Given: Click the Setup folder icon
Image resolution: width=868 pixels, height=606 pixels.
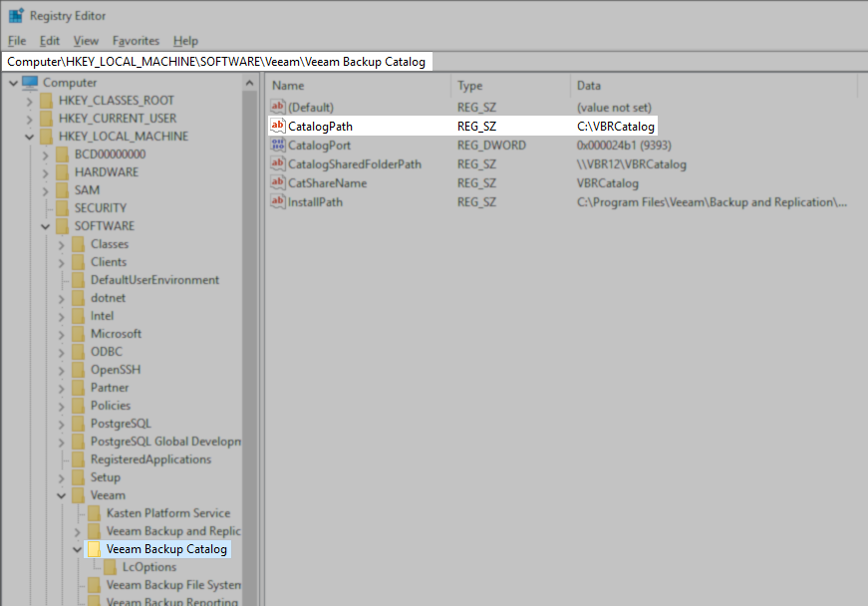Looking at the screenshot, I should 79,477.
